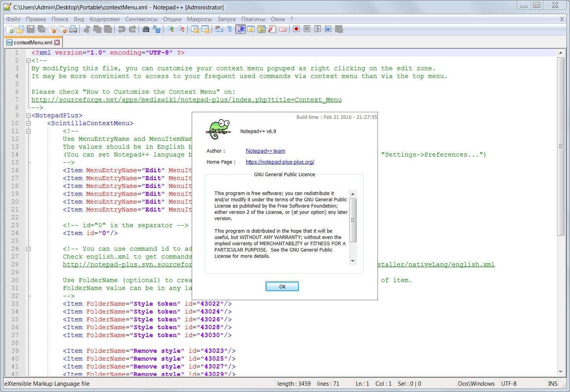The width and height of the screenshot is (570, 392).
Task: Click the Cut scissors toolbar icon
Action: [x=87, y=29]
